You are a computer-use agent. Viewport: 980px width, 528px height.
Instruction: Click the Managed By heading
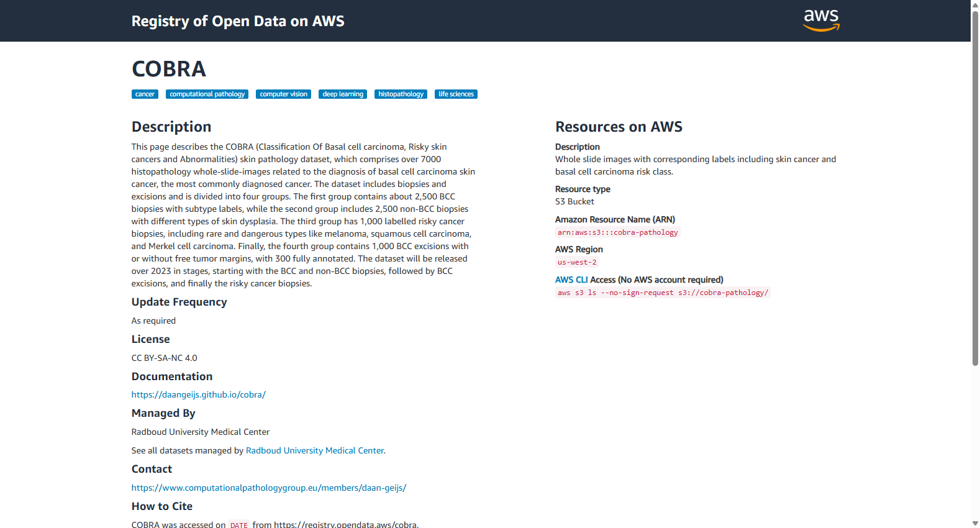tap(163, 413)
